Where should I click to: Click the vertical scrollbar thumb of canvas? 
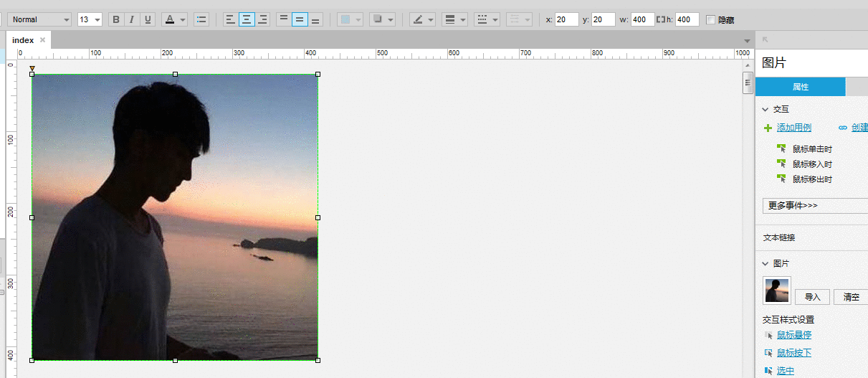748,82
